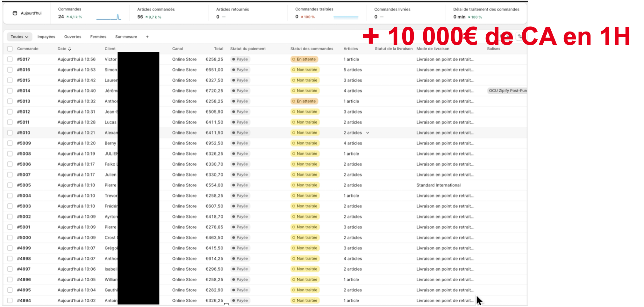Click the Date column sort arrows
The height and width of the screenshot is (307, 644).
(70, 49)
